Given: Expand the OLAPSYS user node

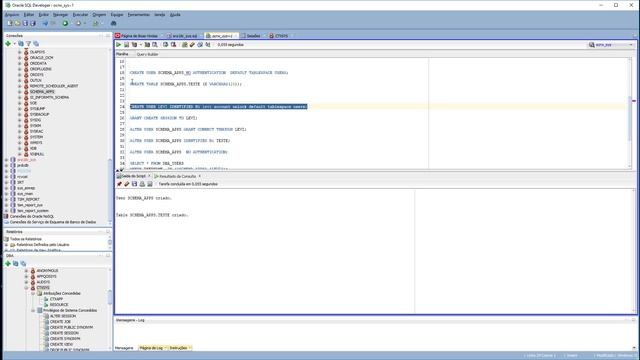Looking at the screenshot, I should [x=20, y=52].
